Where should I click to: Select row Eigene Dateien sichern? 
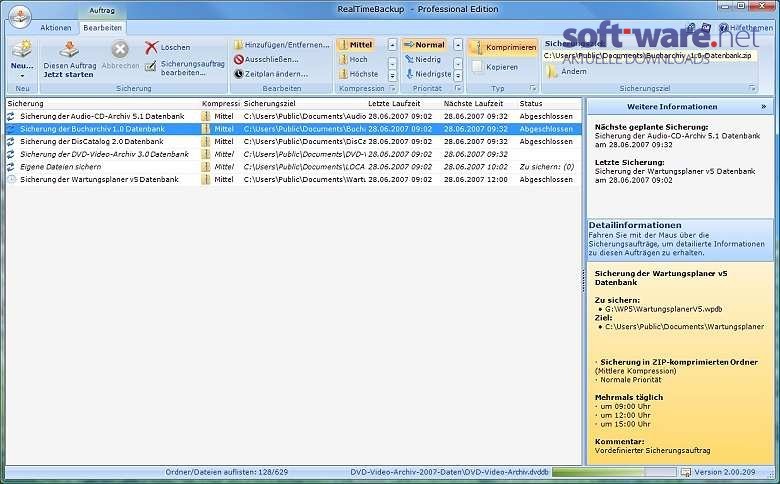tap(293, 167)
